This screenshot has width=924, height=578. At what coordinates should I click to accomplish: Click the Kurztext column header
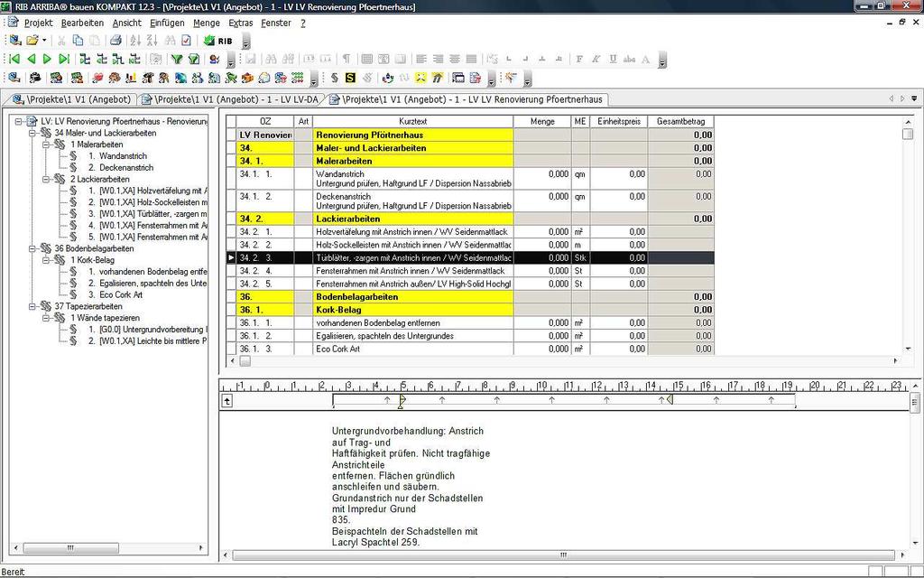pos(412,122)
